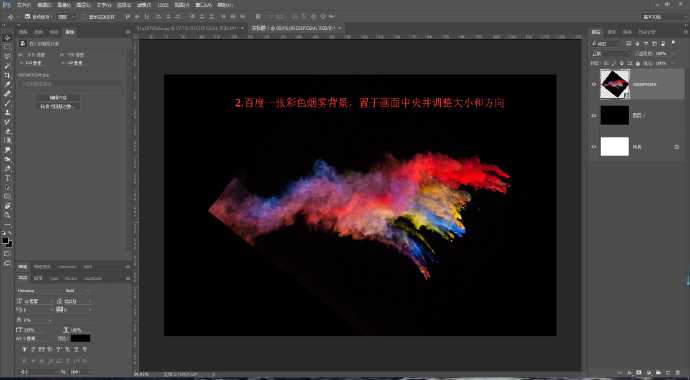This screenshot has width=690, height=380.
Task: Hide the white Background layer
Action: click(595, 147)
